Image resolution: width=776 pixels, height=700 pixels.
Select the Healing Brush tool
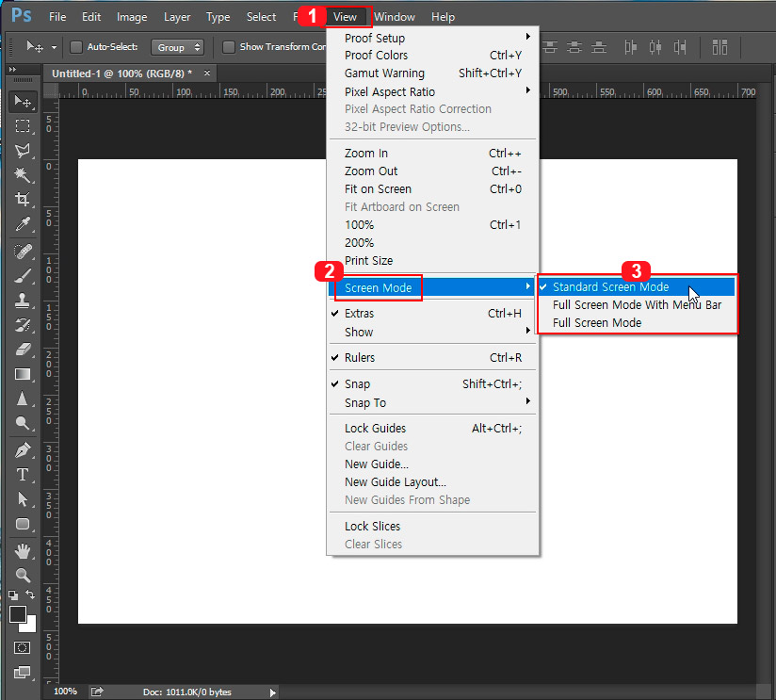23,252
